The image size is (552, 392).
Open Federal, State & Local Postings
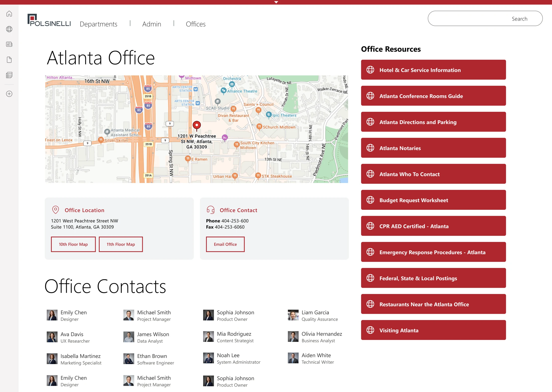click(x=433, y=278)
